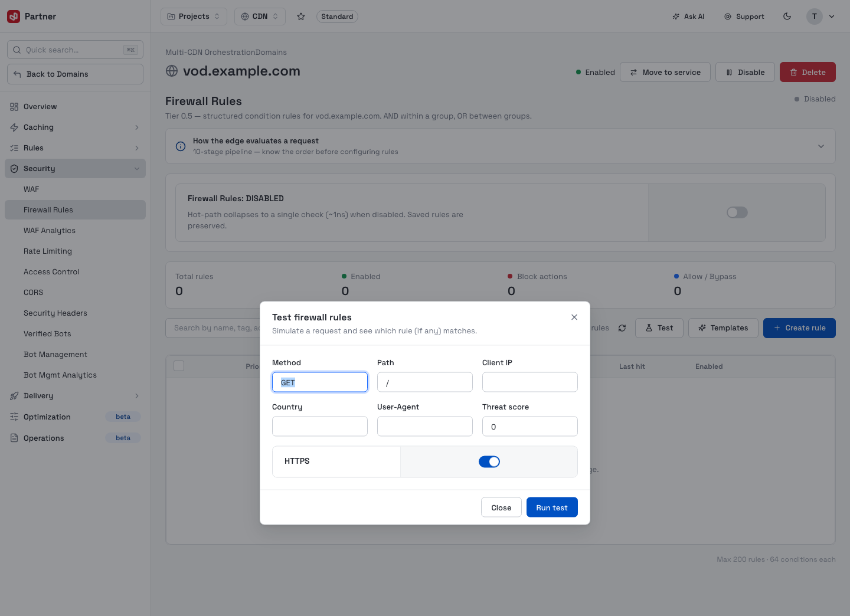Click the Run test button
Image resolution: width=850 pixels, height=616 pixels.
point(552,507)
